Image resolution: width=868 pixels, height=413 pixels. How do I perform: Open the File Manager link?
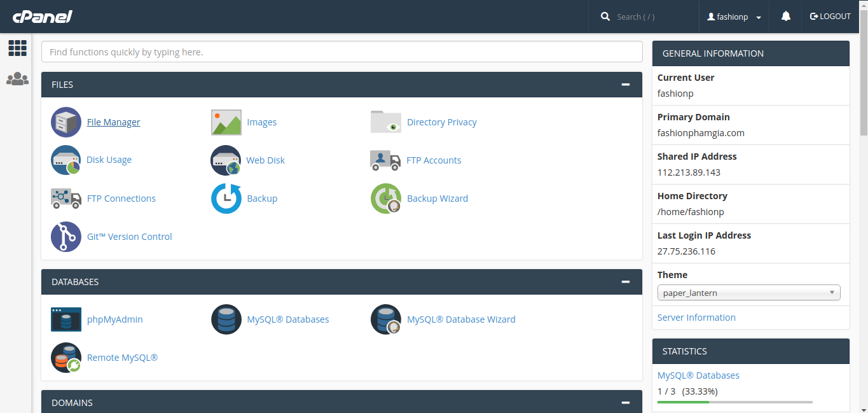click(x=113, y=122)
